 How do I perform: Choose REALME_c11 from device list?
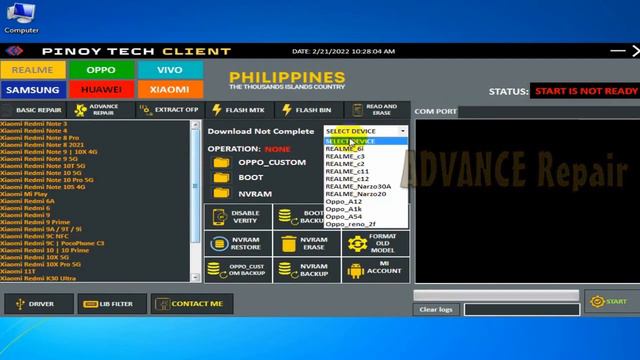point(366,171)
